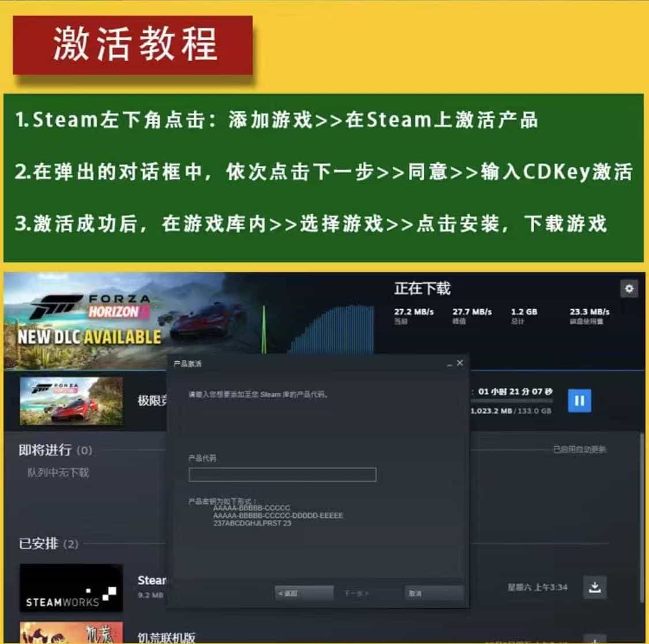Click the downloads list vertical scrollbar
Screen dimensions: 649x644
(641, 518)
